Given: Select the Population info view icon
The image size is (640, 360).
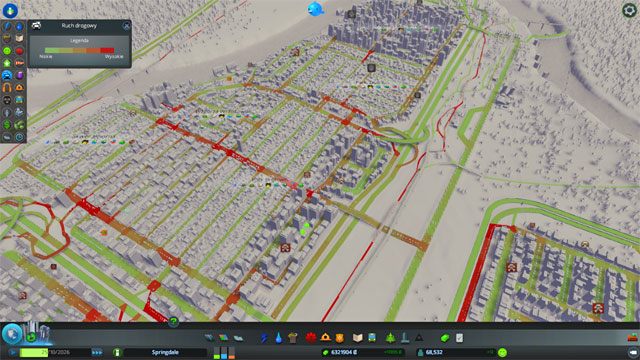Looking at the screenshot, I should click(x=7, y=112).
